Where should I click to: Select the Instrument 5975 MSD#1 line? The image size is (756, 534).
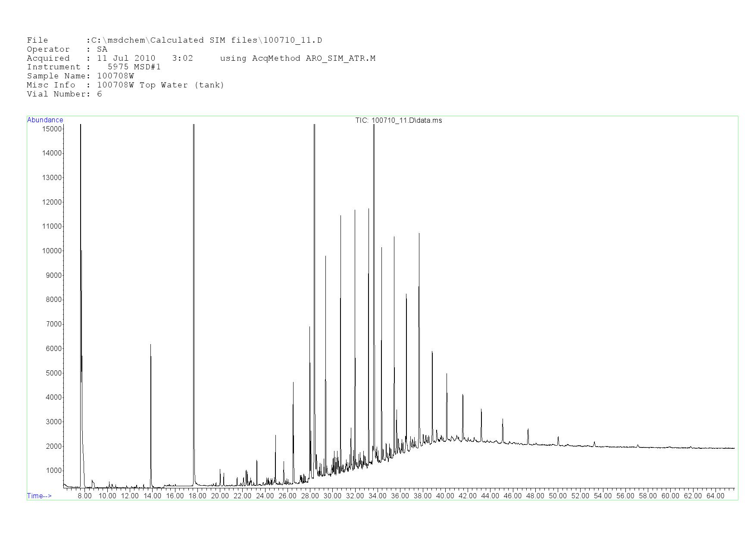(94, 67)
